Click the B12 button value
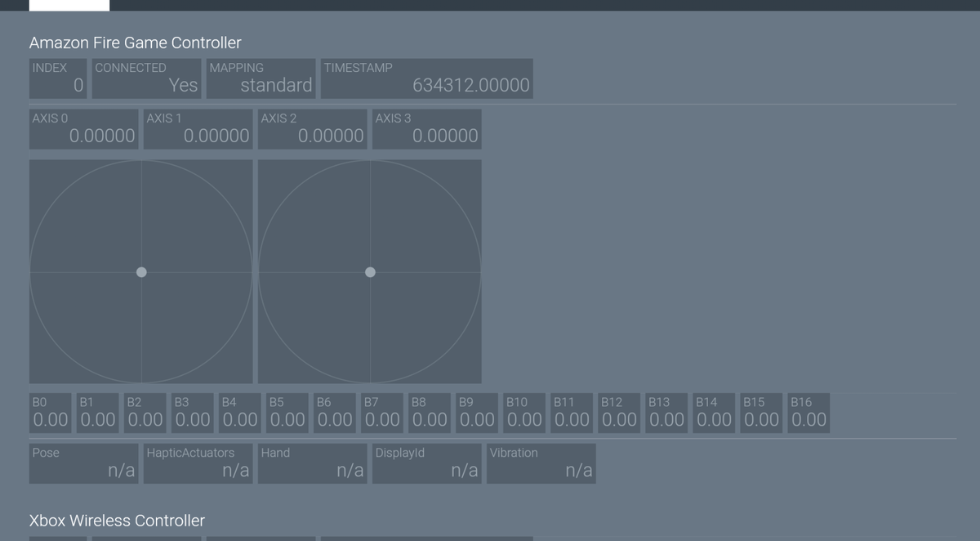 click(619, 413)
